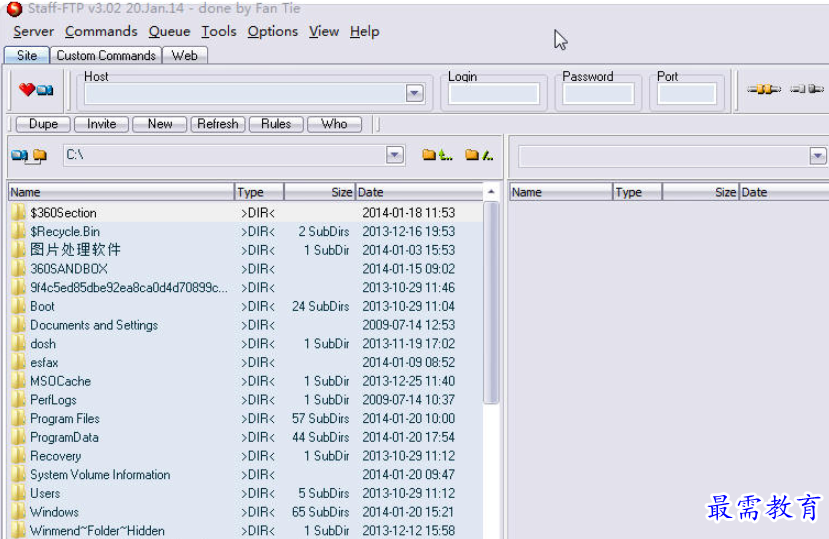
Task: Click the Password input field
Action: 598,94
